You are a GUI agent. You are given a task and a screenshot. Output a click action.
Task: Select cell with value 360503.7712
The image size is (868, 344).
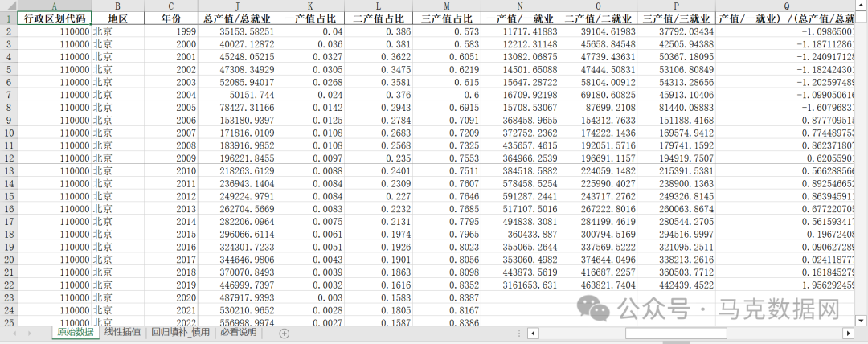(x=676, y=272)
